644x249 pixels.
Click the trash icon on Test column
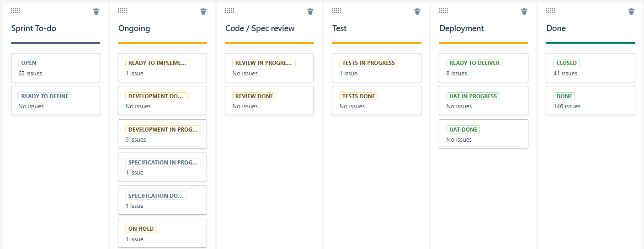417,11
